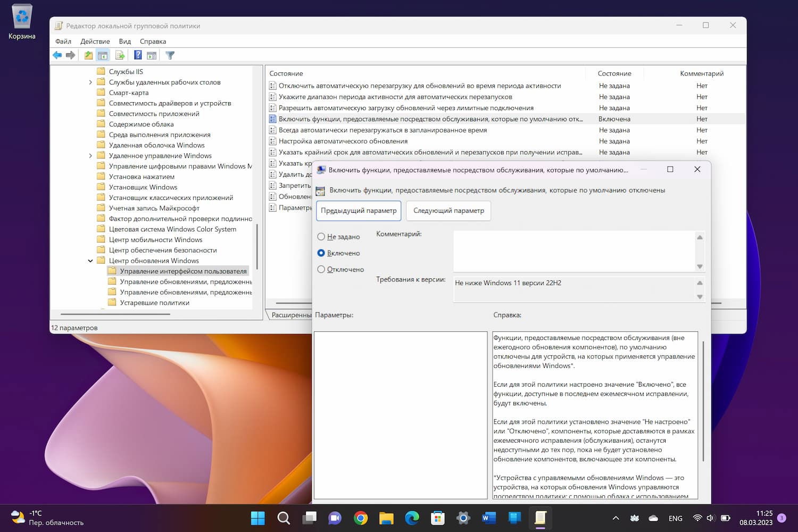Toggle the console tree show/hide icon
Viewport: 798px width, 532px height.
click(103, 55)
